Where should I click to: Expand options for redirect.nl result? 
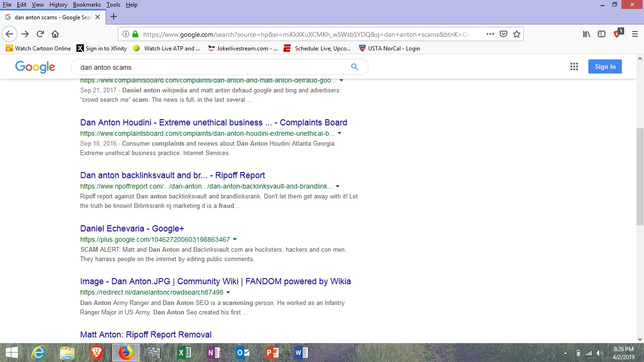(x=228, y=292)
